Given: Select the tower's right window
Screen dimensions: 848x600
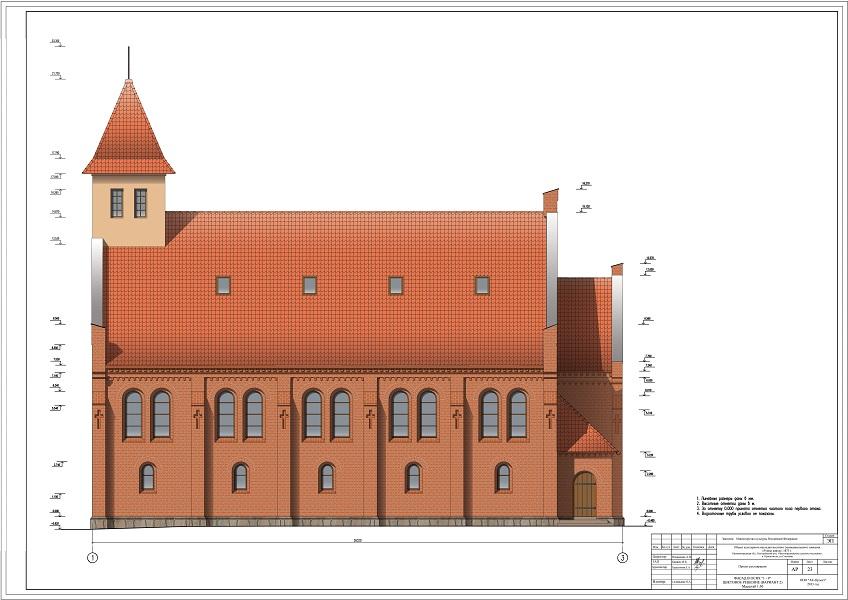Looking at the screenshot, I should tap(140, 203).
